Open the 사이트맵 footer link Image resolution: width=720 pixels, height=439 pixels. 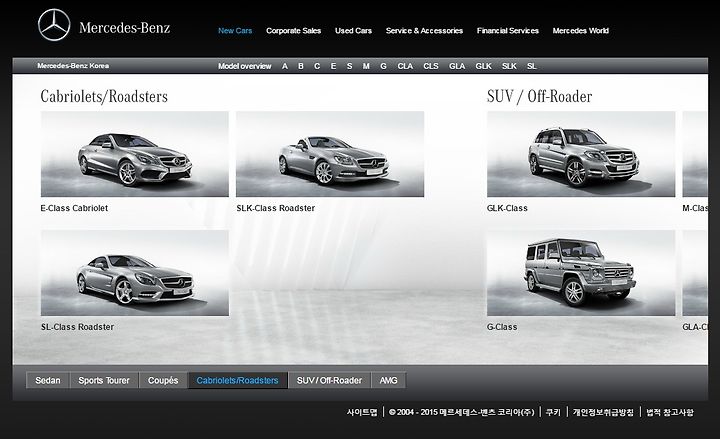tap(362, 412)
